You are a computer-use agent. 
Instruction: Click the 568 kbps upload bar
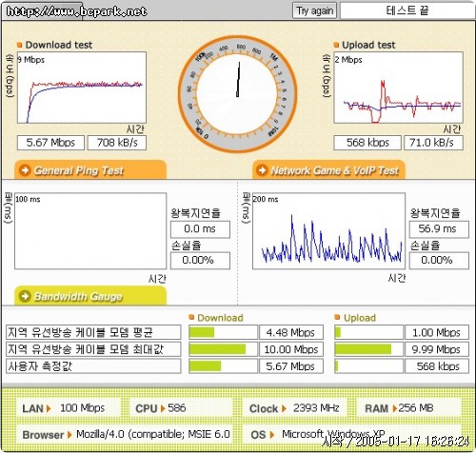pyautogui.click(x=368, y=366)
